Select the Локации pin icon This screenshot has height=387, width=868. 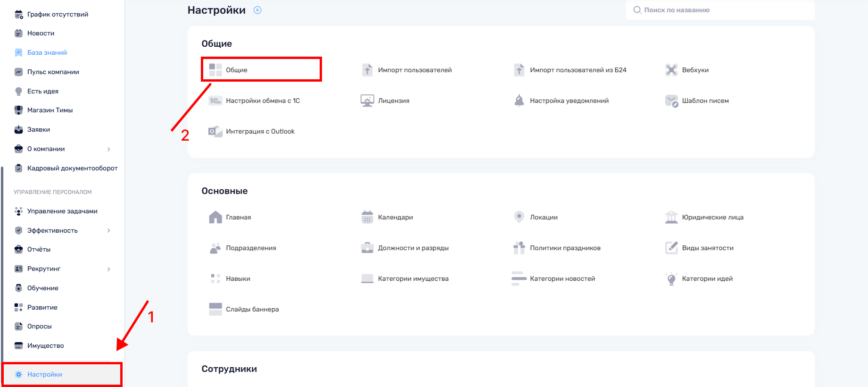pos(519,217)
